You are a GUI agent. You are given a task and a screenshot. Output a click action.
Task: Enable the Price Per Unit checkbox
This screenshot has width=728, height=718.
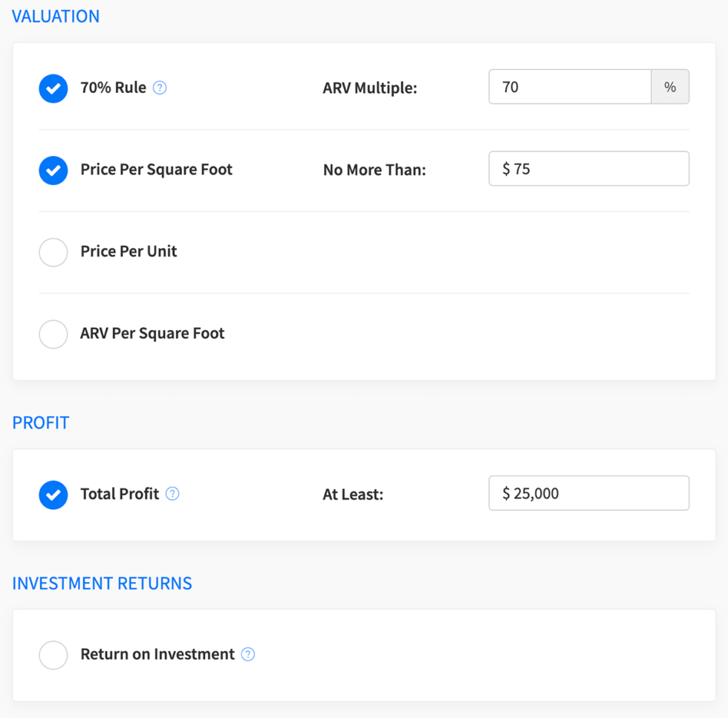point(53,252)
